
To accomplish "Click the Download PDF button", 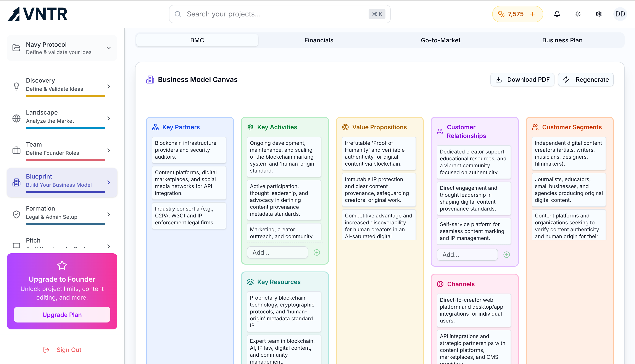I will [x=522, y=80].
